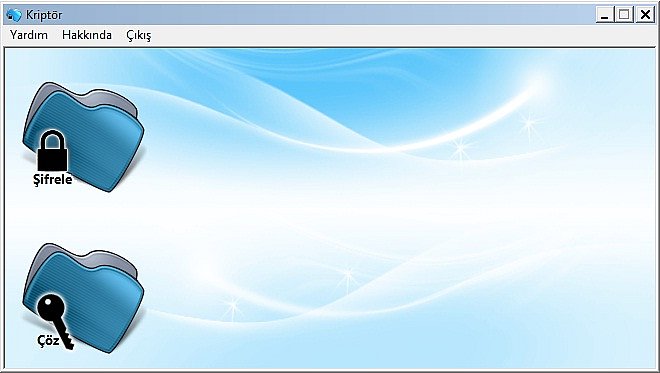The width and height of the screenshot is (660, 373).
Task: Click empty title bar space beside Kriptör
Action: tap(328, 15)
